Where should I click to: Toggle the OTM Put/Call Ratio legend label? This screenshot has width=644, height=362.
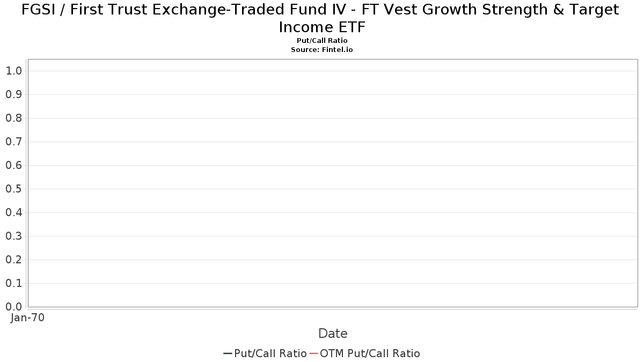[x=370, y=353]
